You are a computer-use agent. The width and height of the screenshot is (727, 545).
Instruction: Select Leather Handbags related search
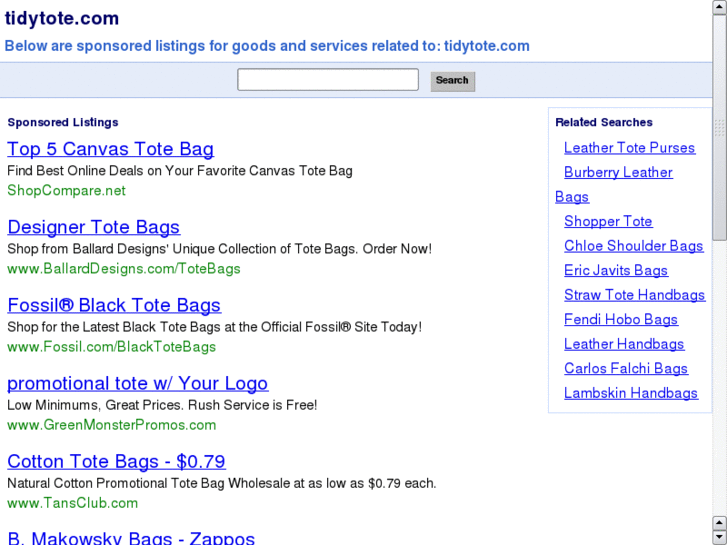click(625, 344)
